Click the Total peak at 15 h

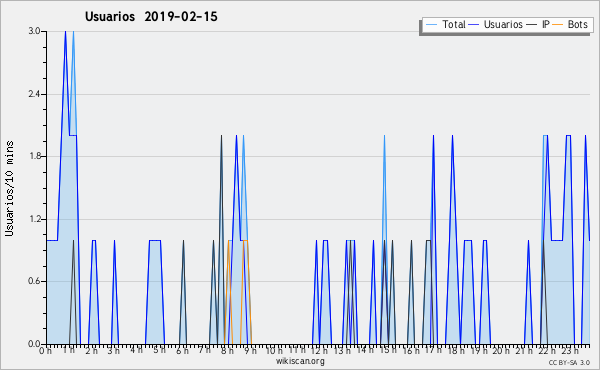point(384,136)
